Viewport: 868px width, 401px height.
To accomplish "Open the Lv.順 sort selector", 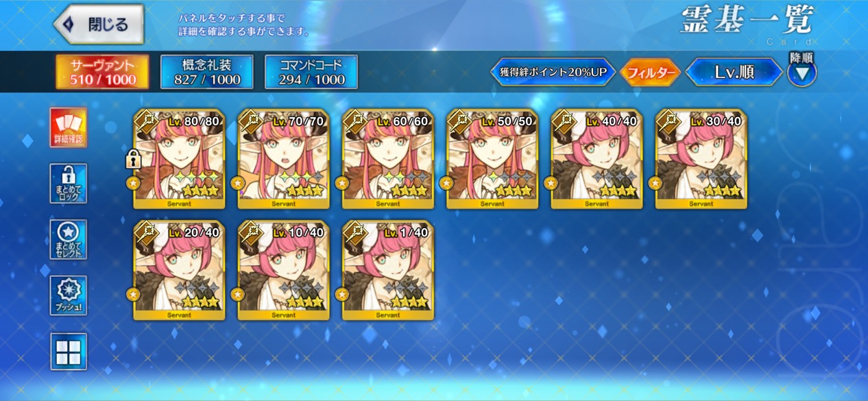I will (x=734, y=72).
